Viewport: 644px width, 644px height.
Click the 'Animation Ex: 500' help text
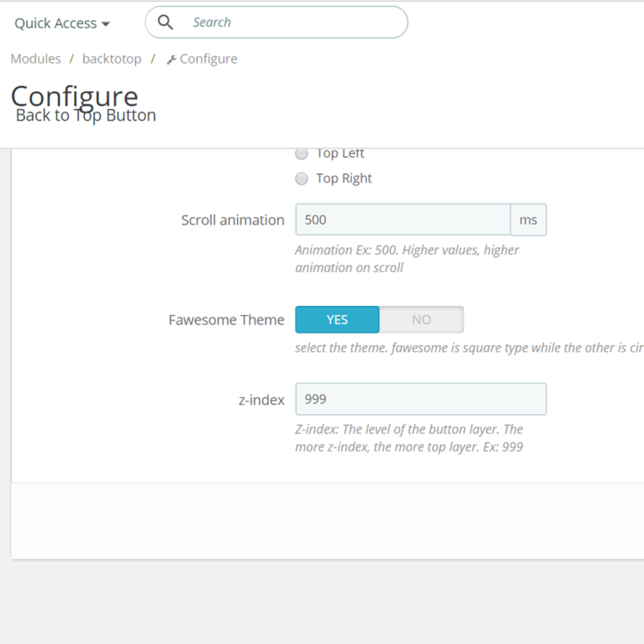[407, 258]
